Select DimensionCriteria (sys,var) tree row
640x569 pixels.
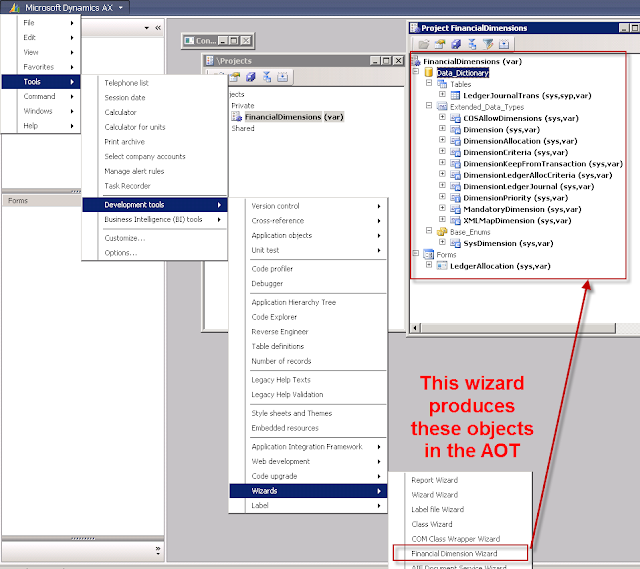[x=516, y=152]
